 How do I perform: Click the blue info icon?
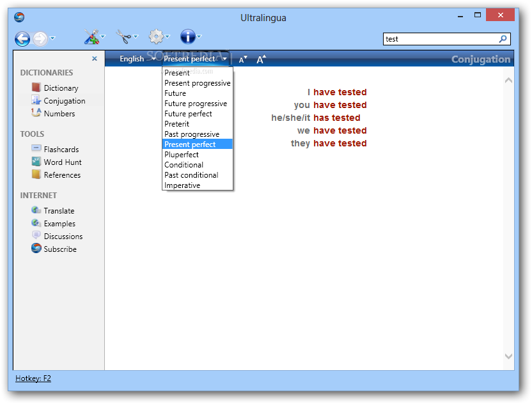187,37
